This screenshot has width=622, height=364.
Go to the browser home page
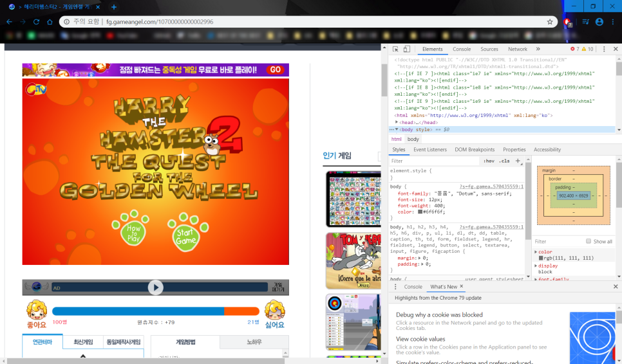point(50,22)
